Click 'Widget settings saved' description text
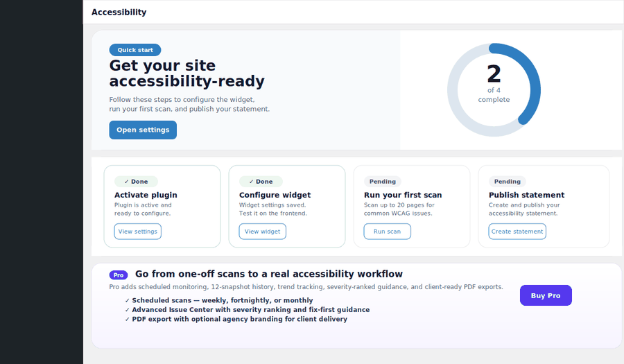This screenshot has width=624, height=364. click(x=273, y=209)
